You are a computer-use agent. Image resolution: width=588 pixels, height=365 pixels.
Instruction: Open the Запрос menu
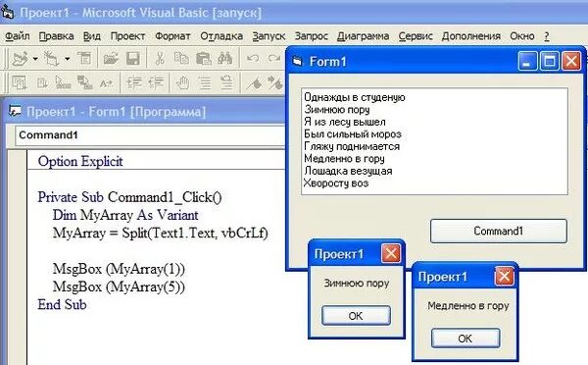pyautogui.click(x=312, y=36)
